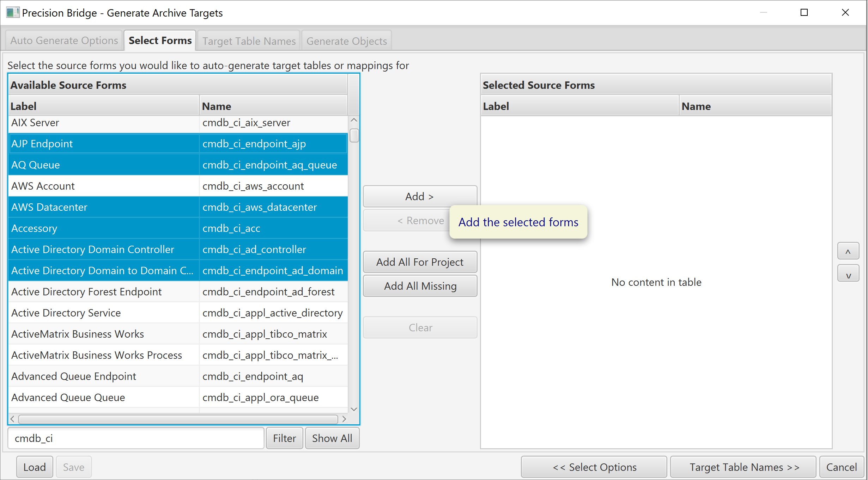Select Advanced Queue Queue row
Screen dimensions: 868x480
click(x=178, y=397)
